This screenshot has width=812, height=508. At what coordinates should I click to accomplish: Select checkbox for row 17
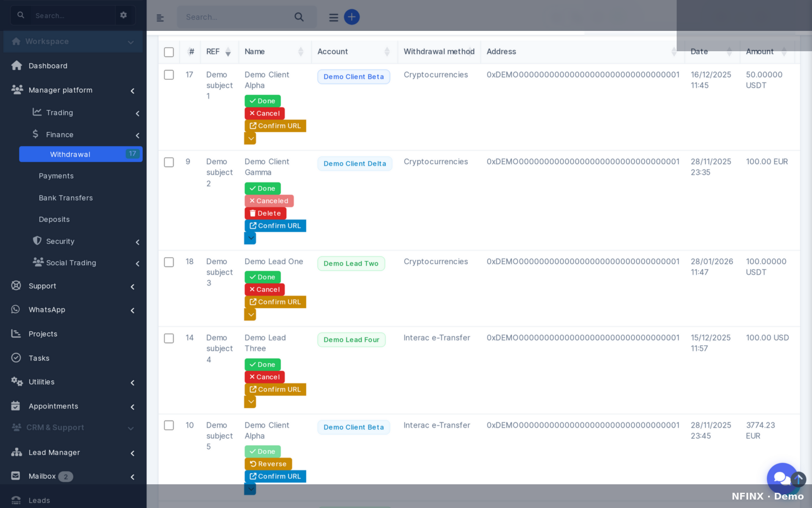[169, 75]
